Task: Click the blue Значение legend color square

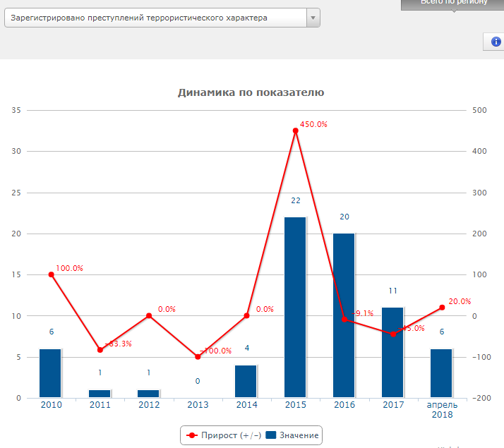Action: coord(271,435)
